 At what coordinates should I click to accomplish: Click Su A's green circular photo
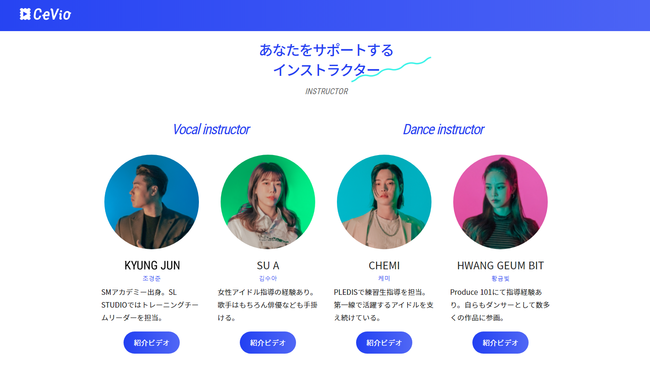[268, 202]
